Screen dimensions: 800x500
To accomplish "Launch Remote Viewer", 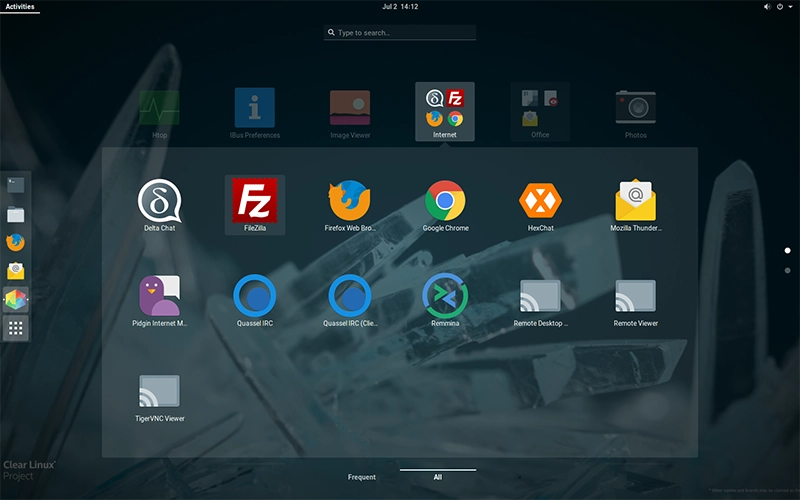I will 636,300.
